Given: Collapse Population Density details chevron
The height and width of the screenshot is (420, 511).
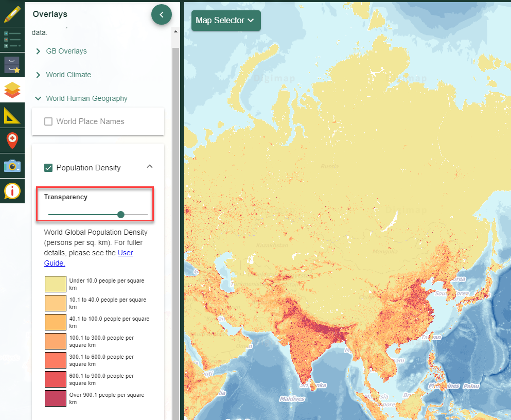Looking at the screenshot, I should click(x=150, y=167).
